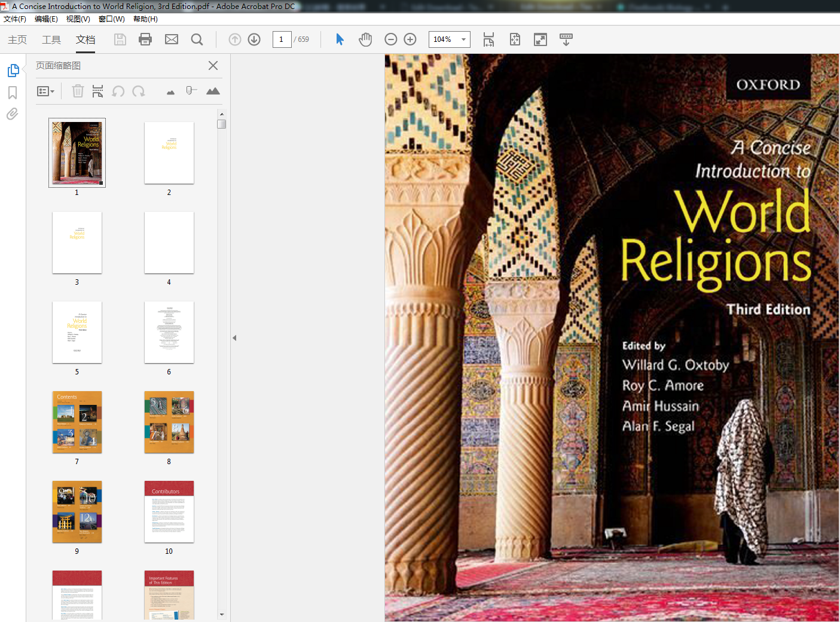The image size is (840, 622).
Task: Click the thumbnail panel scrollbar thumb
Action: [x=222, y=124]
